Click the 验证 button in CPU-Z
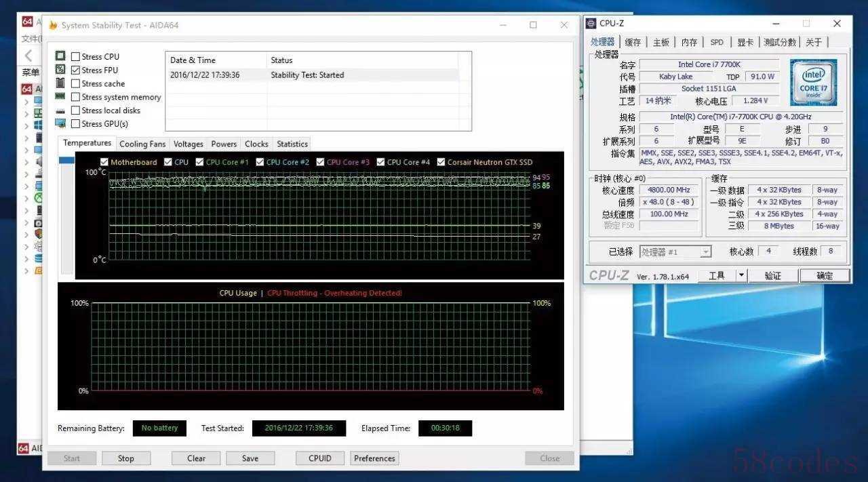 773,275
